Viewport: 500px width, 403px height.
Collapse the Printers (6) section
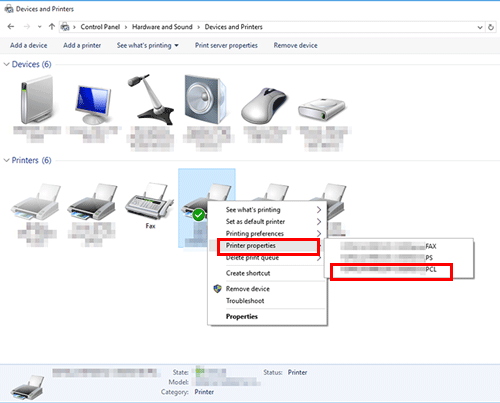[x=6, y=160]
